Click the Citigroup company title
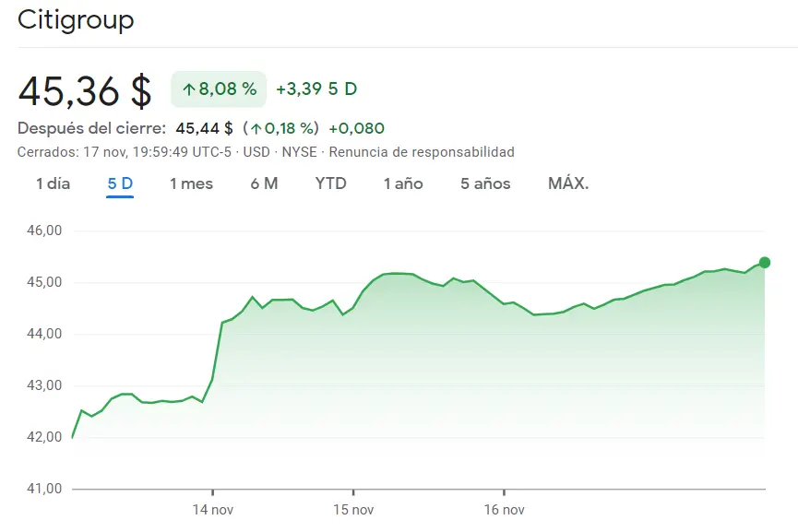798x532 pixels. coord(76,19)
